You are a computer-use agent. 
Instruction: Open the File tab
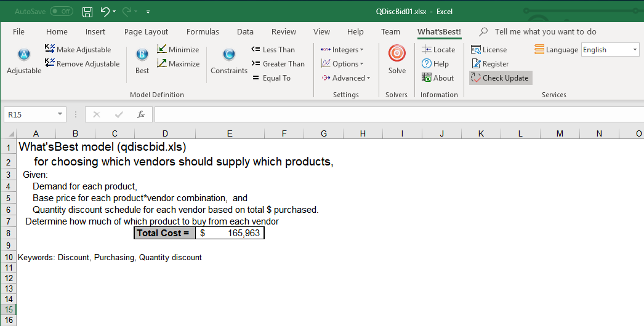[18, 31]
